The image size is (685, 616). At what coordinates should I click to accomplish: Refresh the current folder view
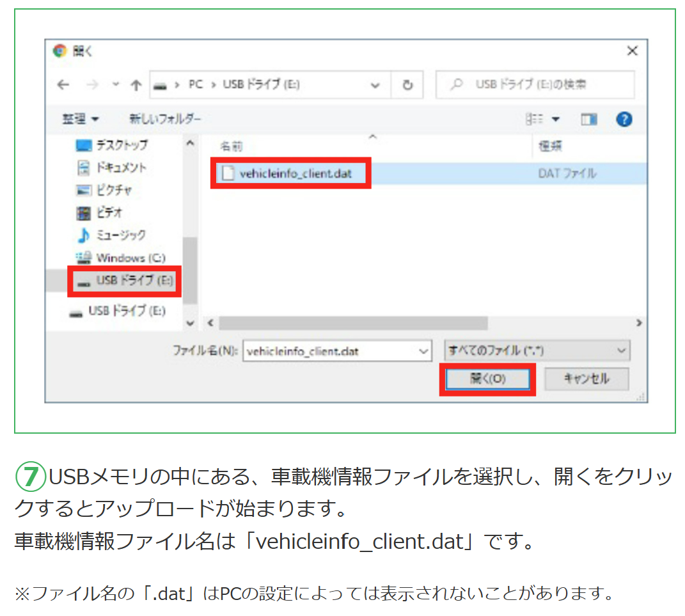407,85
